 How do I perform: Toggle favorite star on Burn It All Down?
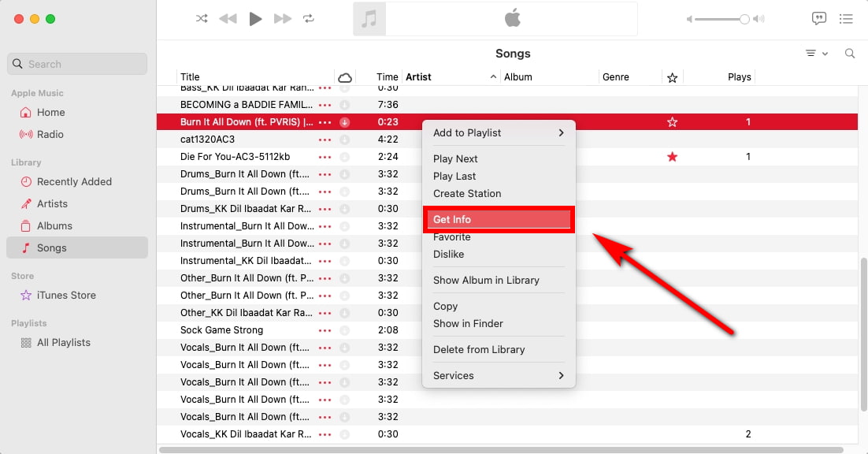672,122
